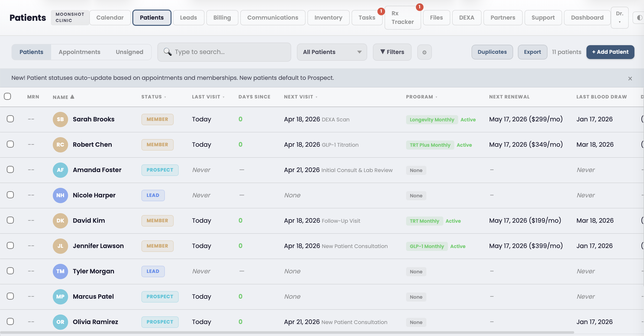Image resolution: width=644 pixels, height=336 pixels.
Task: Click the + Add Patient button
Action: (610, 52)
